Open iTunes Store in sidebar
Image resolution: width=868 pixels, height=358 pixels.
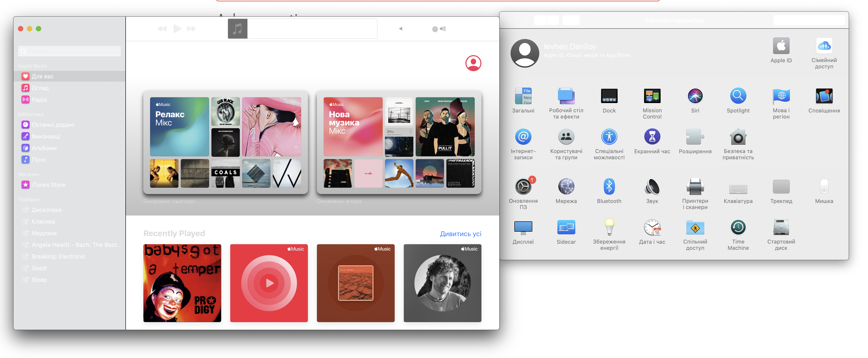click(x=48, y=185)
